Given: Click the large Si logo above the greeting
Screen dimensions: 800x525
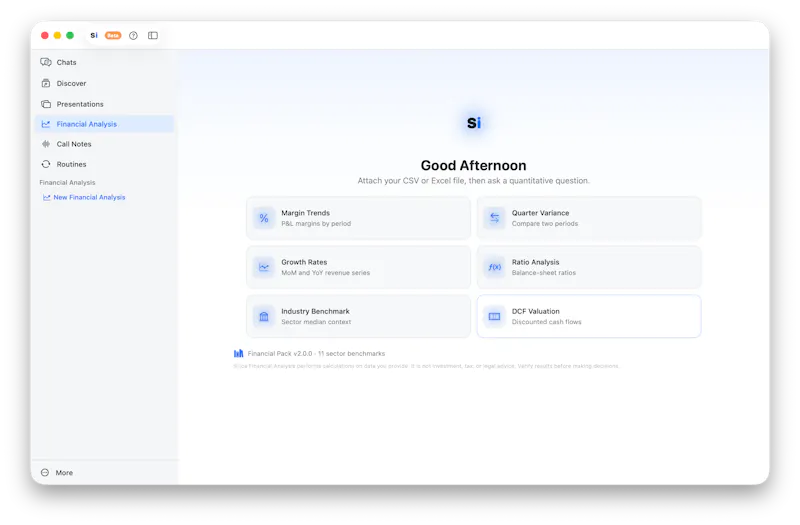Looking at the screenshot, I should (x=473, y=123).
